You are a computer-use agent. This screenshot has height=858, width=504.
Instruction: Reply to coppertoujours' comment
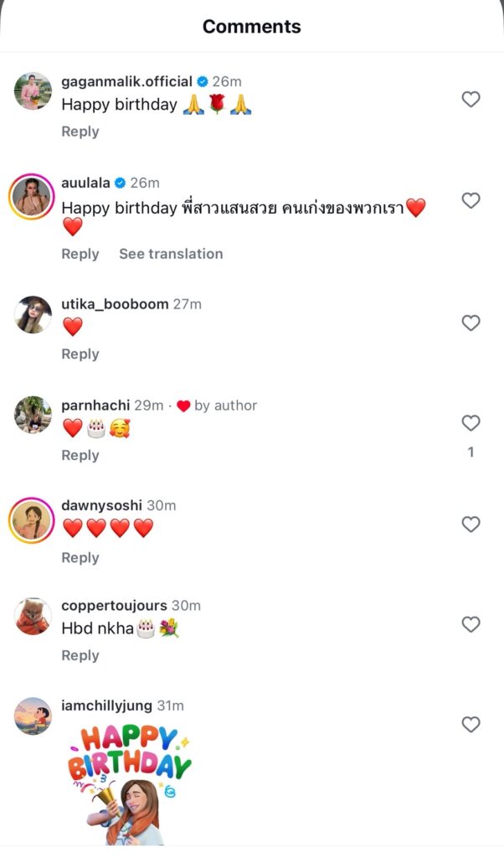point(80,655)
